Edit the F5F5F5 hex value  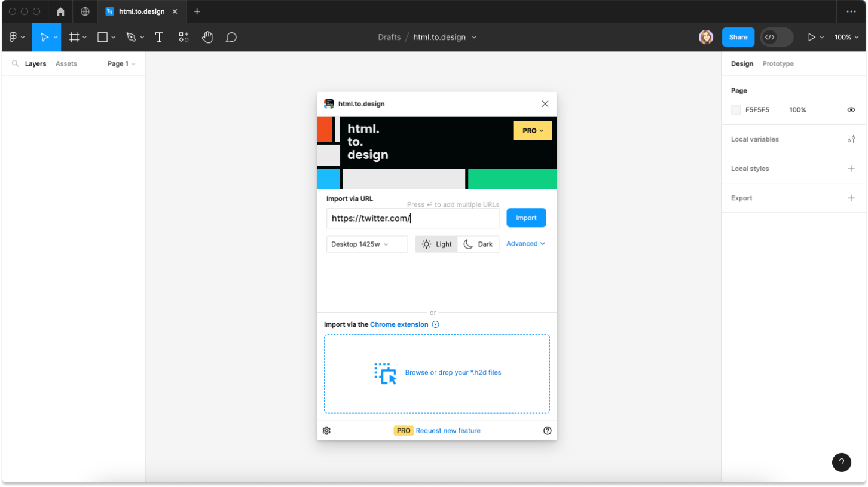click(x=757, y=110)
